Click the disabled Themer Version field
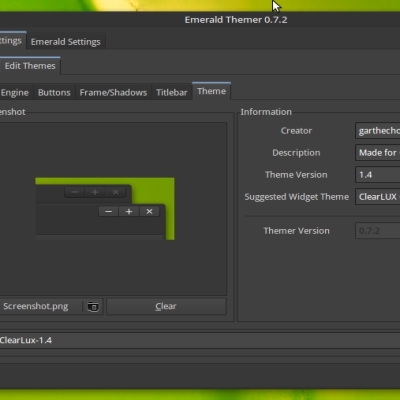 tap(378, 231)
